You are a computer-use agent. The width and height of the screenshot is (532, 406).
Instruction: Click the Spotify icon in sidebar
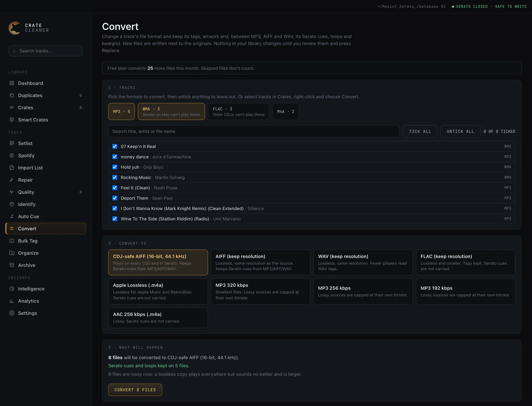pos(12,155)
